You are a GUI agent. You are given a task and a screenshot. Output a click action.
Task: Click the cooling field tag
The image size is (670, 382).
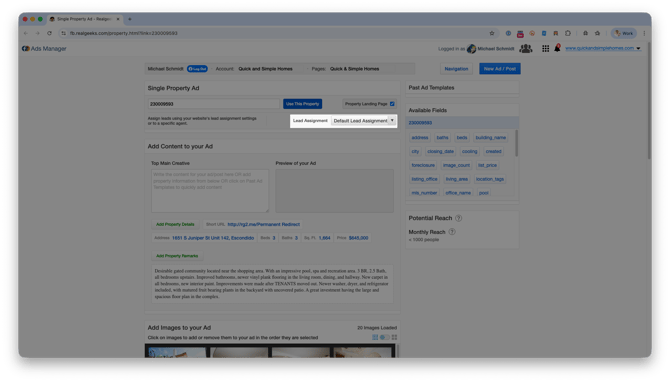point(469,151)
